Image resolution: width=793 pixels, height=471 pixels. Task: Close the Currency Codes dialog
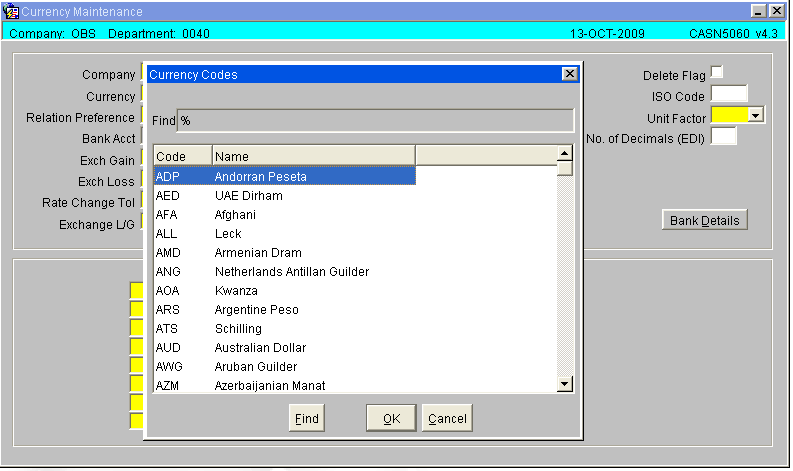569,74
